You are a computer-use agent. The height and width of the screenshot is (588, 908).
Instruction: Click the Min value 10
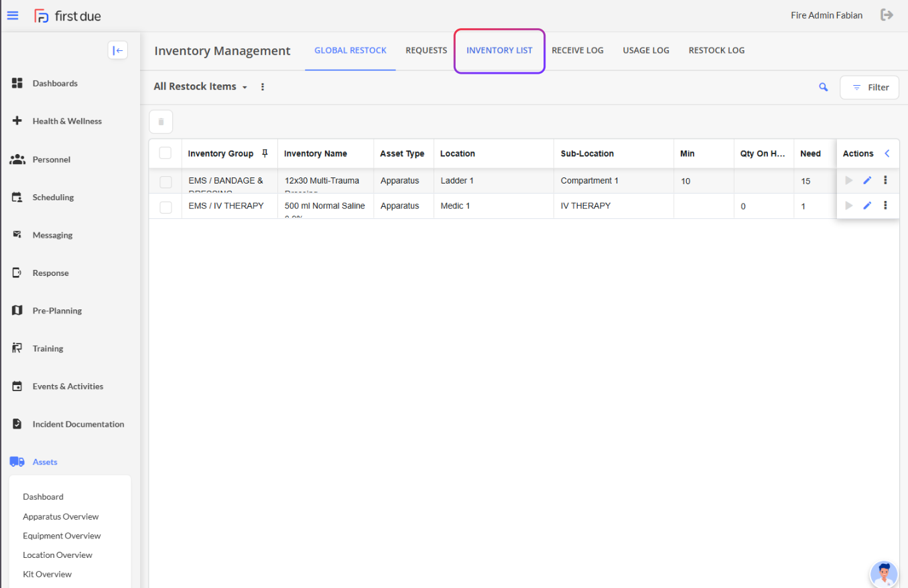point(686,181)
